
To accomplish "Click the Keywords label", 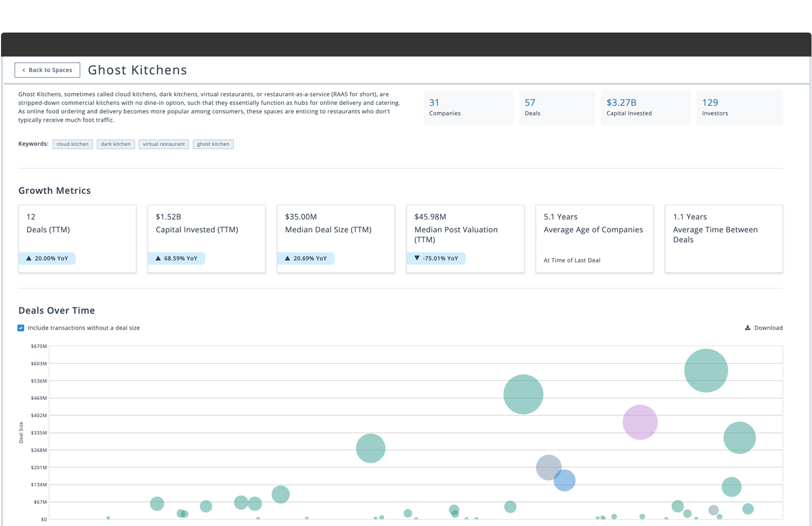I will click(x=33, y=144).
